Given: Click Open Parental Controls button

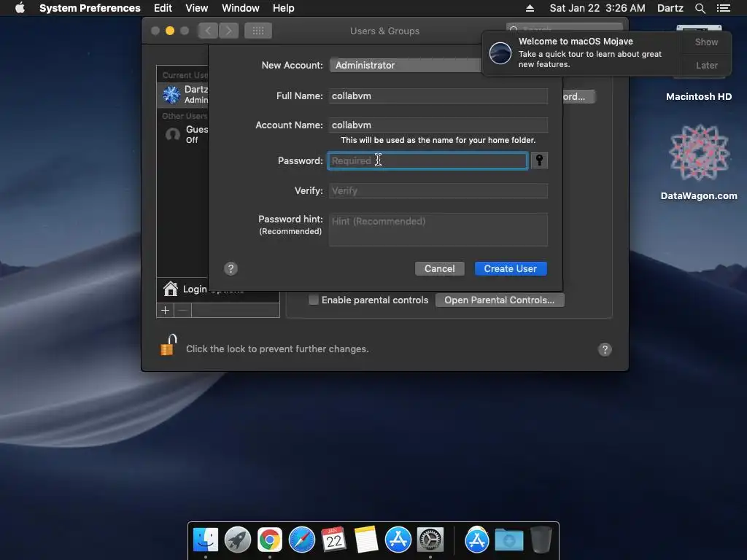Looking at the screenshot, I should pos(499,300).
